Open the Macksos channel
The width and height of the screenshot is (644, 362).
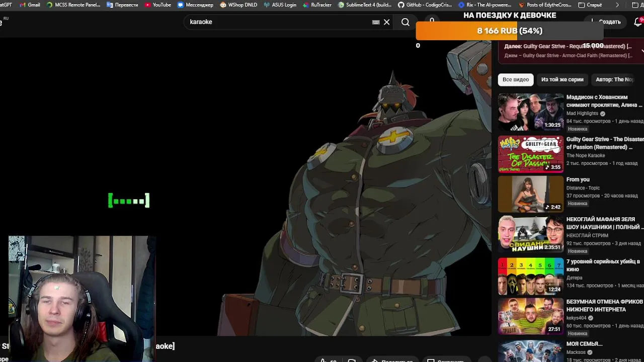pos(576,352)
